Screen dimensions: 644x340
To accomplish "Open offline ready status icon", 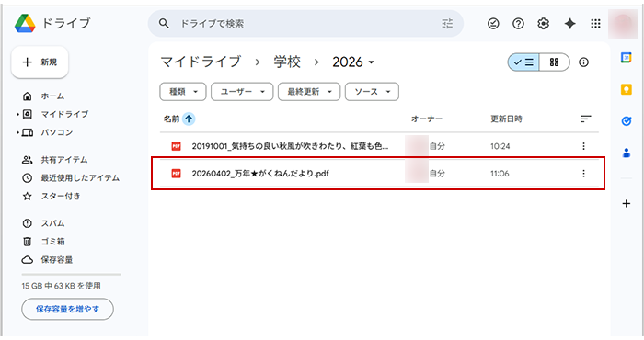I will 493,24.
